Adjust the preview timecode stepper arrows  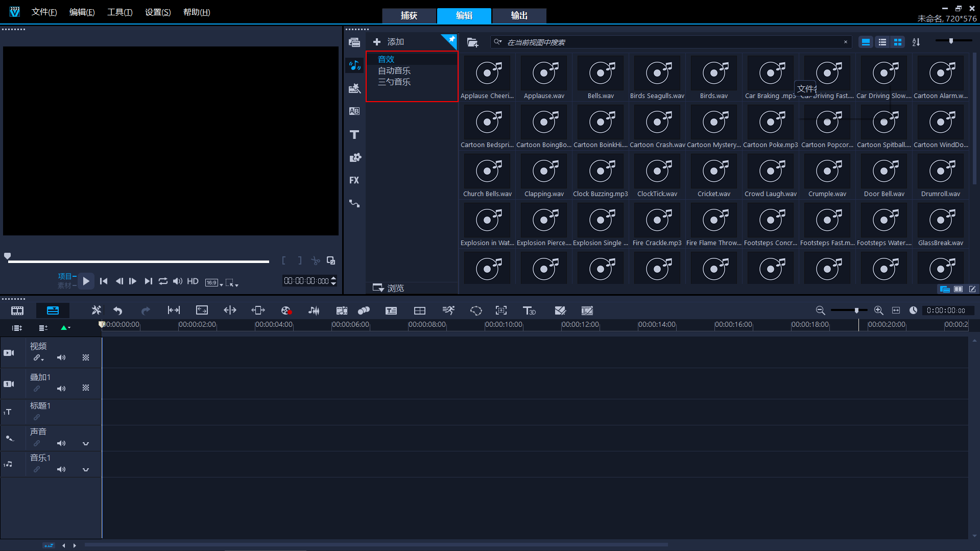click(333, 281)
